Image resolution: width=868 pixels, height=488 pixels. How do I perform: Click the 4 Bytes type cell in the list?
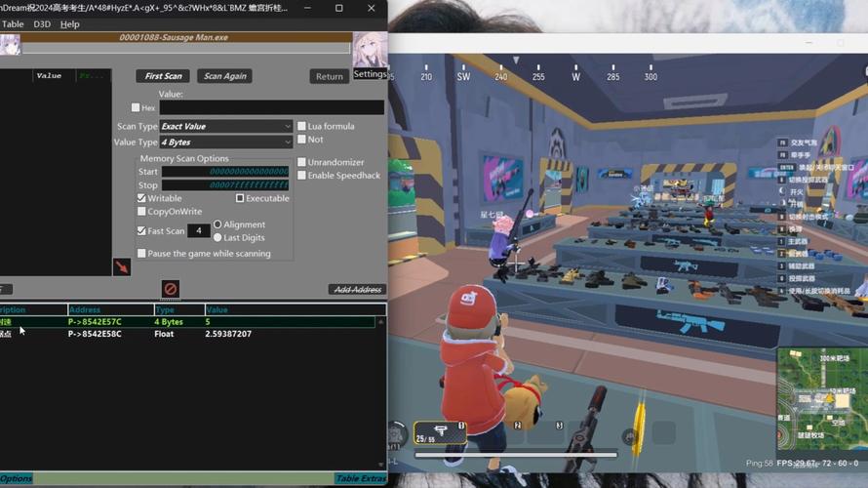169,322
